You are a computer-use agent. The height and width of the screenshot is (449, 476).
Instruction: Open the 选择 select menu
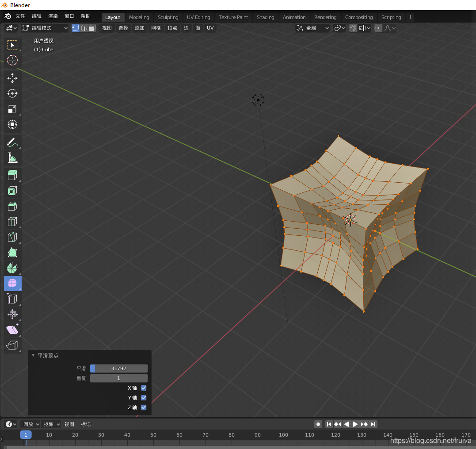click(x=123, y=28)
